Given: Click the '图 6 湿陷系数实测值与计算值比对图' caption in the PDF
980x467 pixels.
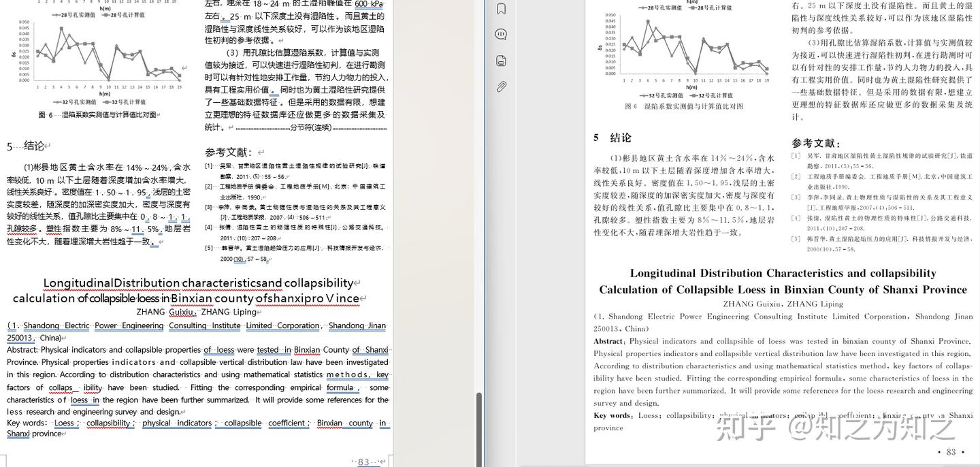Looking at the screenshot, I should 684,106.
